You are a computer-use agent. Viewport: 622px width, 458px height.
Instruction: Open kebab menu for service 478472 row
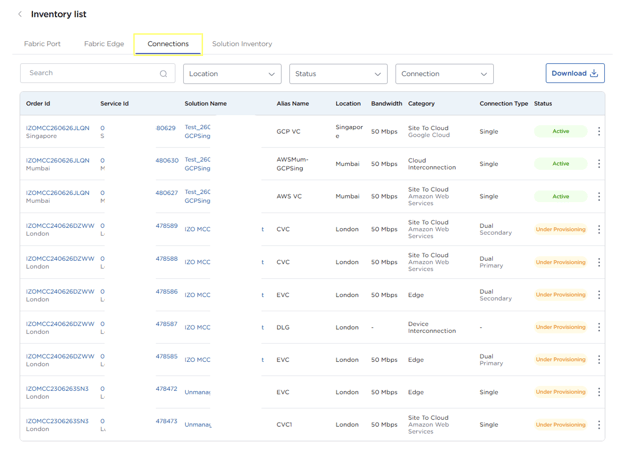pos(599,392)
